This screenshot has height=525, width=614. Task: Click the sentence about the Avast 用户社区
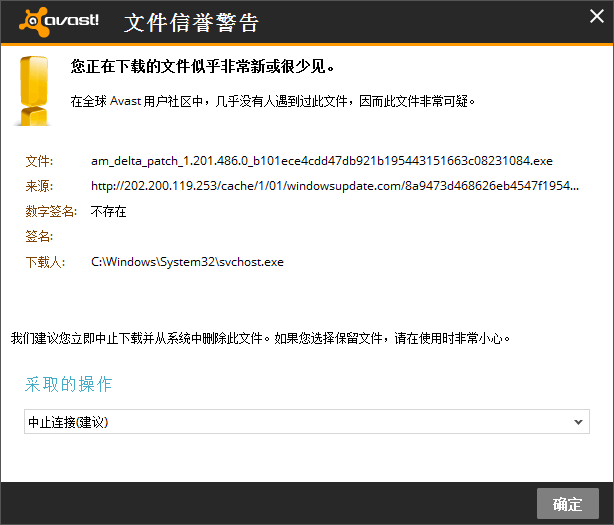pyautogui.click(x=273, y=101)
